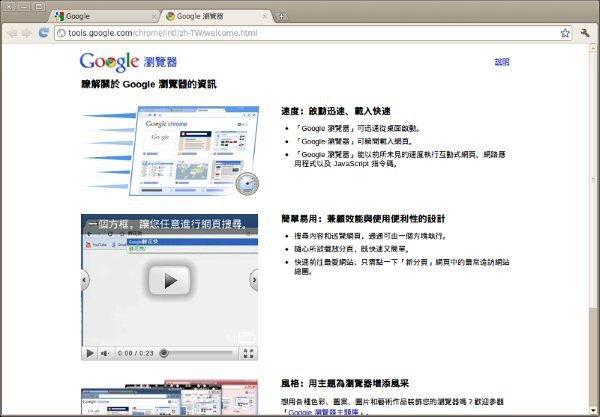The image size is (600, 417).
Task: Open a new tab with the plus button
Action: click(x=282, y=16)
